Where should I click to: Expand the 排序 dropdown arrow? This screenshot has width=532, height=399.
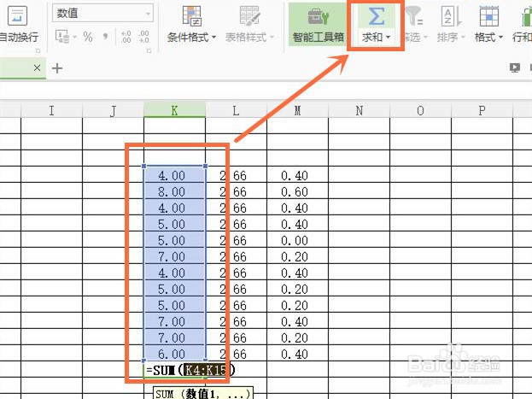[x=463, y=37]
